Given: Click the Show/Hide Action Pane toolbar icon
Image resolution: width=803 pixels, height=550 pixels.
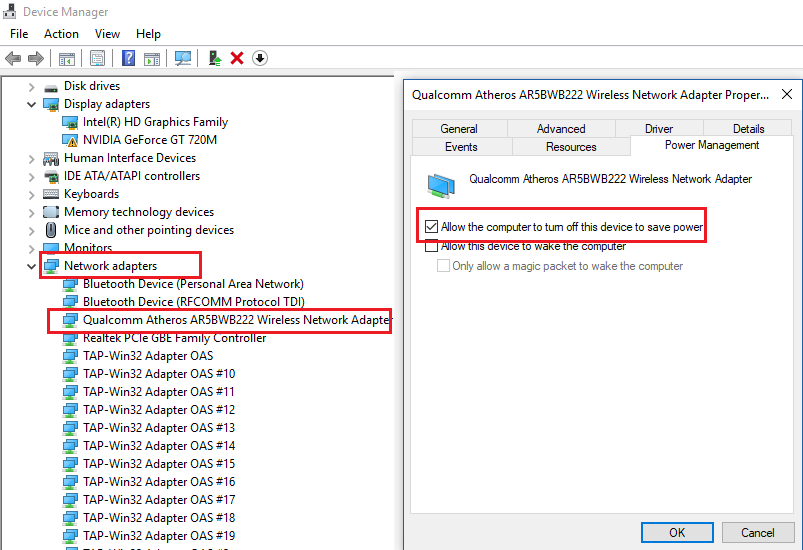Looking at the screenshot, I should click(x=152, y=58).
